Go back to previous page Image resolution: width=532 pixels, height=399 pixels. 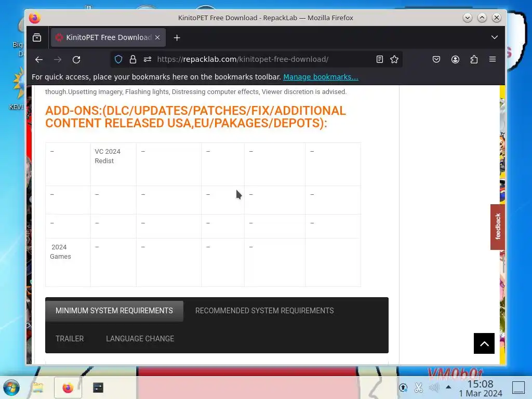coord(39,60)
